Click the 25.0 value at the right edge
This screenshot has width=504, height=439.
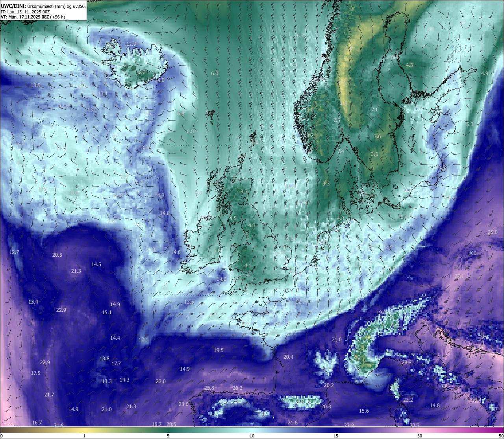click(x=493, y=232)
